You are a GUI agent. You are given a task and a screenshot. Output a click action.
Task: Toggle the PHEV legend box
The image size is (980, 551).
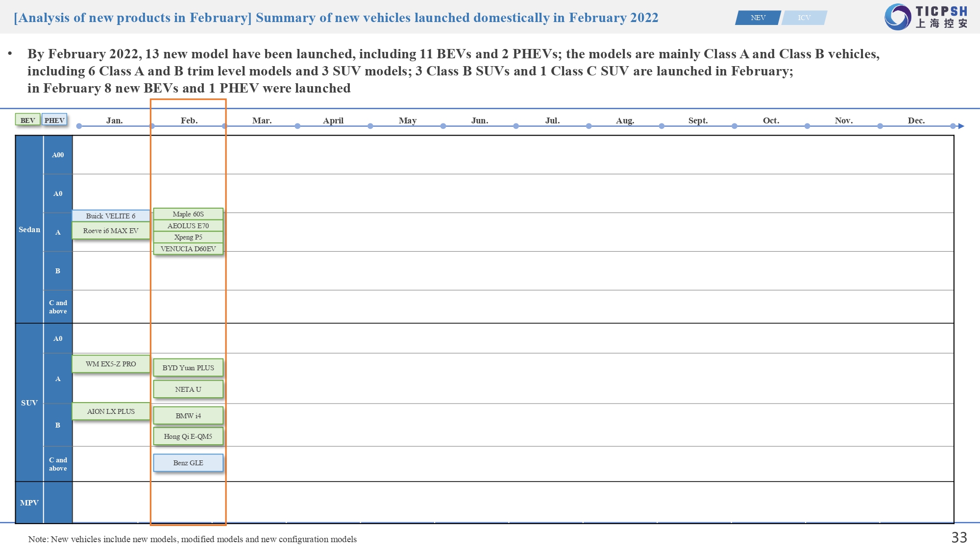[x=54, y=120]
